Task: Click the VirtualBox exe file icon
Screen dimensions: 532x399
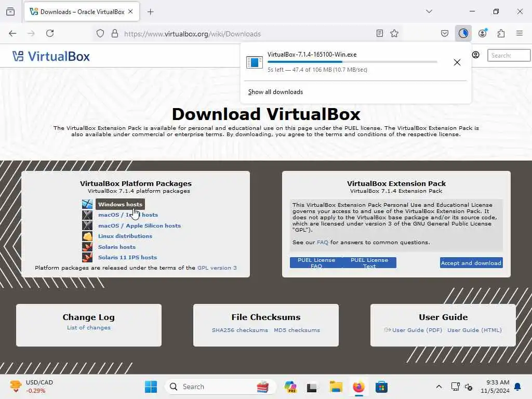Action: [254, 62]
